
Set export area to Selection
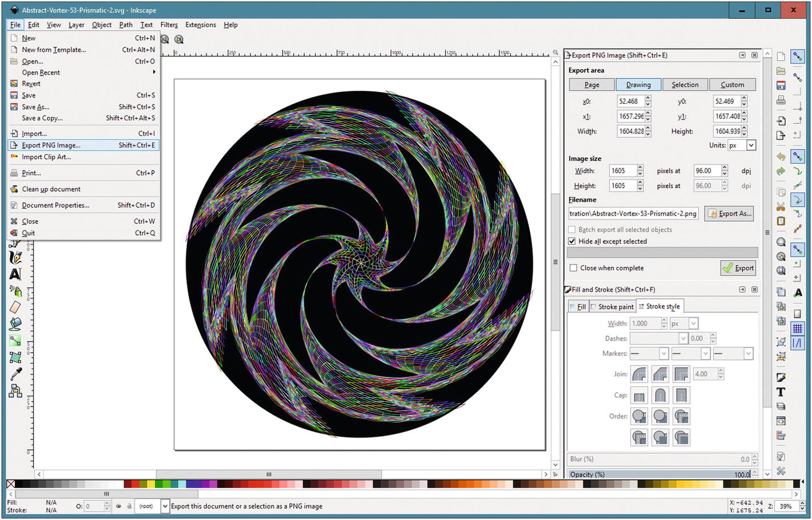click(685, 84)
